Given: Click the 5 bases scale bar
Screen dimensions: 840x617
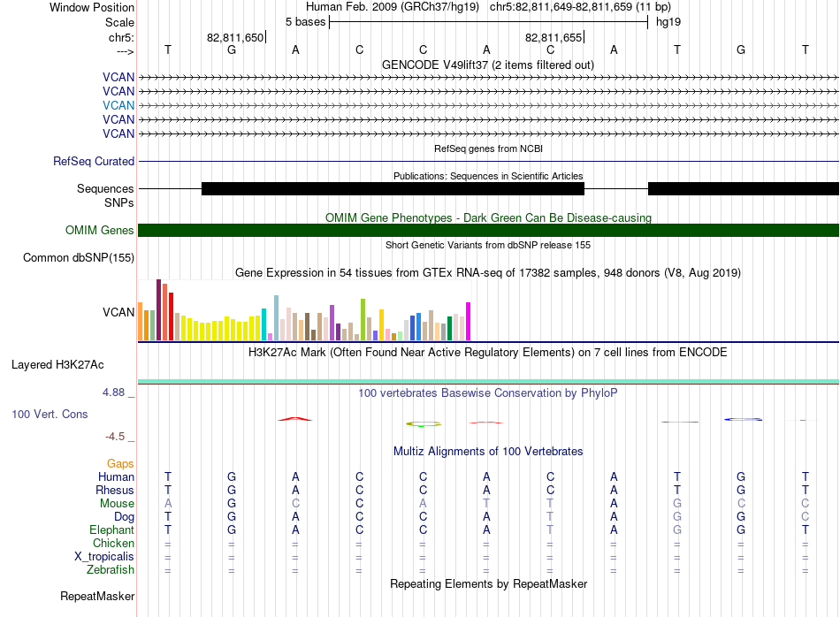Looking at the screenshot, I should tap(488, 22).
